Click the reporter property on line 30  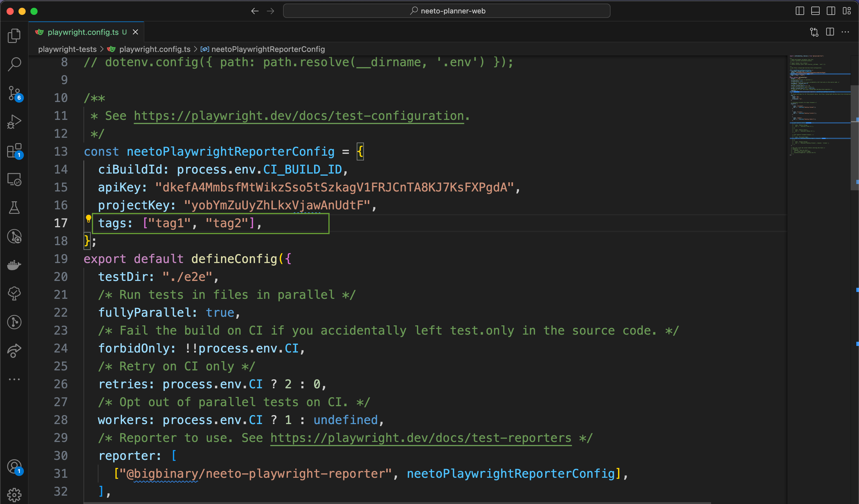click(126, 456)
